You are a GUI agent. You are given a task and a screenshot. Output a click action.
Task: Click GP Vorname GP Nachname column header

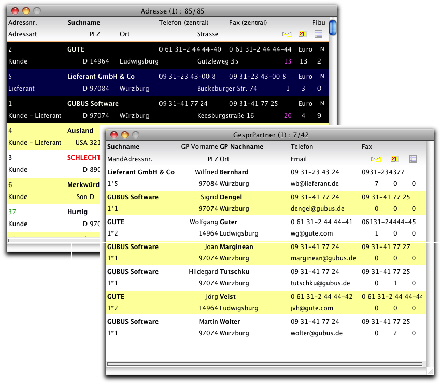(x=222, y=147)
